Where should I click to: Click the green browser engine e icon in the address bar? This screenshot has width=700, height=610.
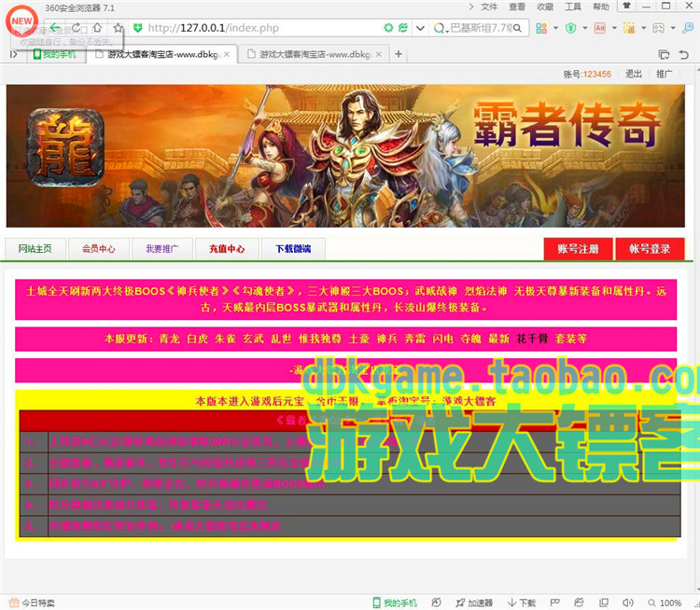(x=403, y=28)
